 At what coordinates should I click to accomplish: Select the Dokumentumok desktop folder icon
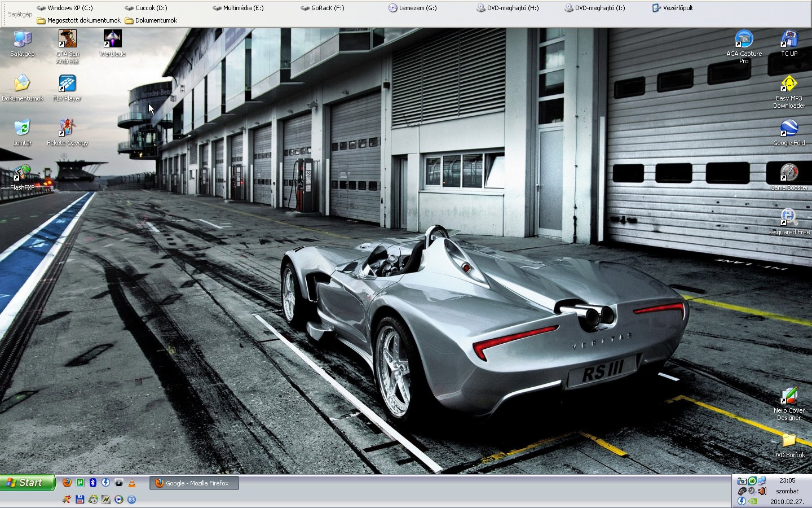pos(22,88)
